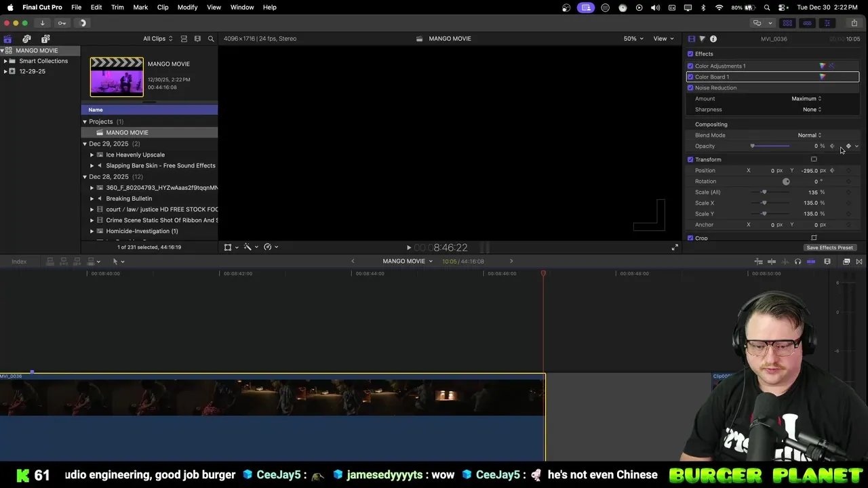Toggle the Browser panel display button
Viewport: 868px width, 488px height.
pyautogui.click(x=787, y=23)
